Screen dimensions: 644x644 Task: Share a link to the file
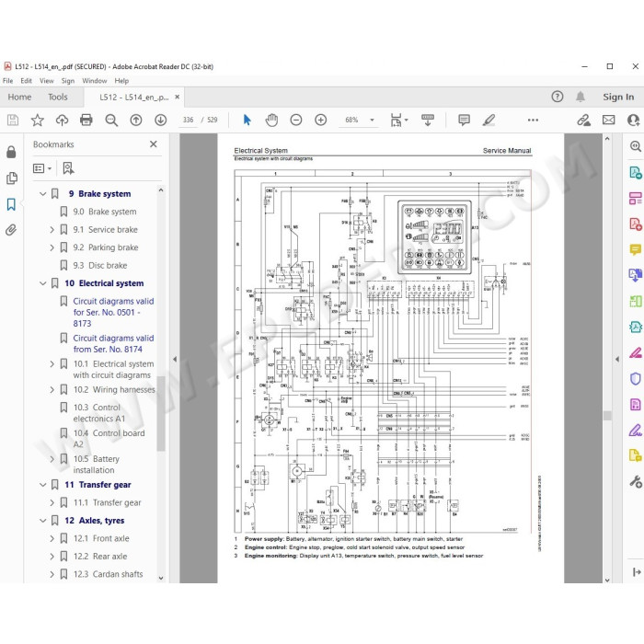tap(583, 120)
